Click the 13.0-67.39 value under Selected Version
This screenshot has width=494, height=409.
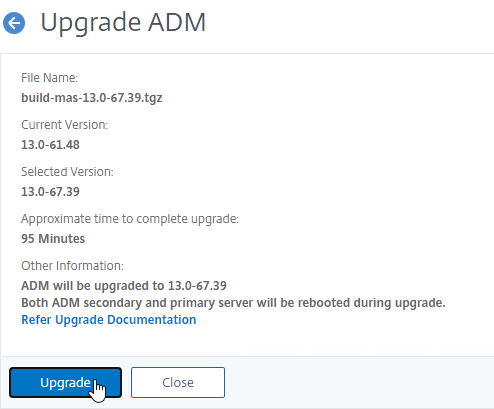(50, 192)
